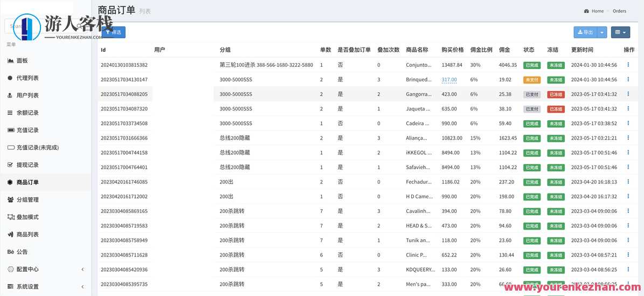Open the export options dropdown arrow
Screen dimensions: 644x296
602,32
